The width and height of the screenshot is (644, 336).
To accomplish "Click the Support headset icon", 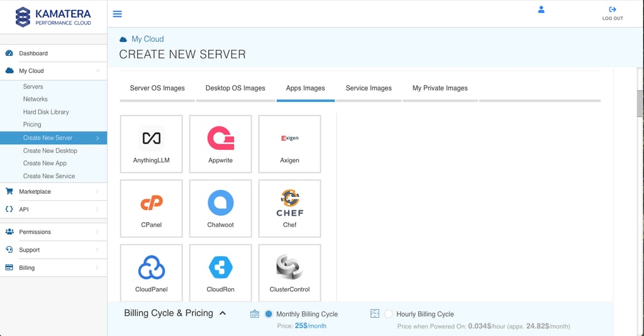I will 9,249.
